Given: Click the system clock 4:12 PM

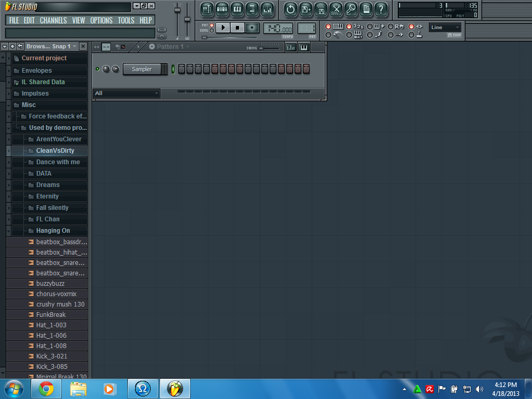Looking at the screenshot, I should (x=506, y=385).
